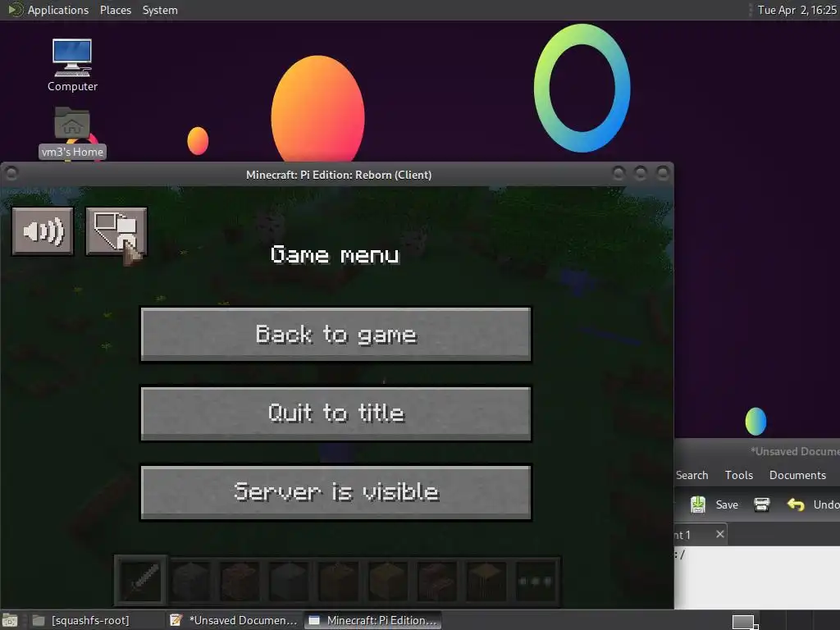
Task: Open the Documents menu in text editor
Action: coord(797,475)
